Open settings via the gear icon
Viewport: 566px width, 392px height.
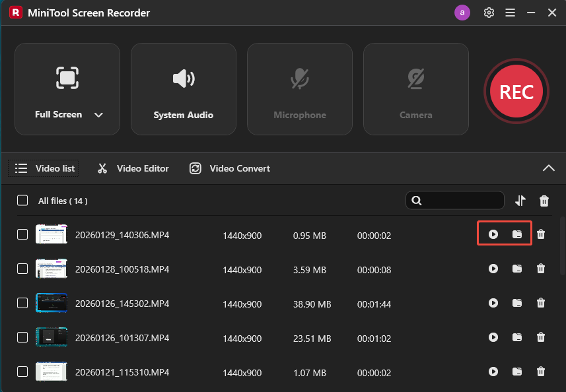tap(489, 12)
